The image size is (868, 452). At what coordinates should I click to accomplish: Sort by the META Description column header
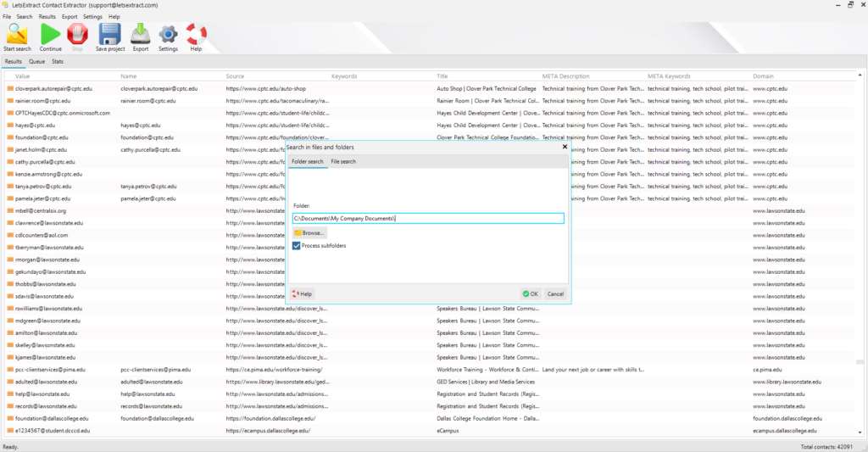coord(565,76)
